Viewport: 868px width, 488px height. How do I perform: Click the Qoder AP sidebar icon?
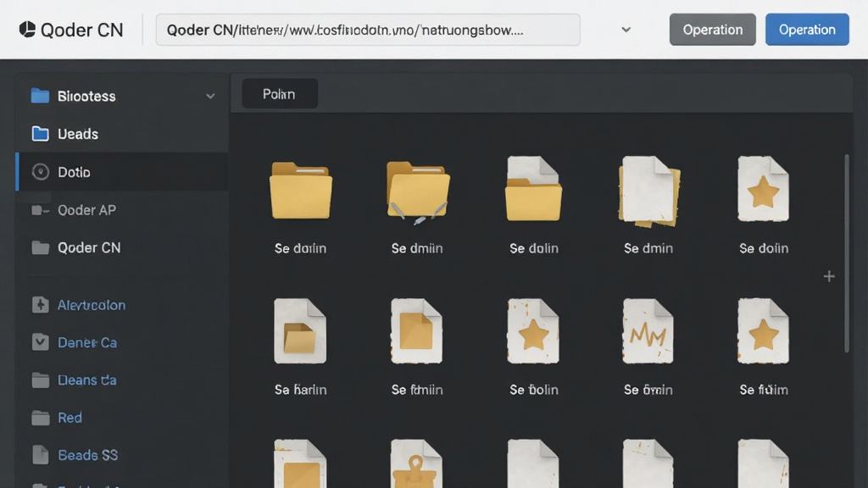[40, 210]
